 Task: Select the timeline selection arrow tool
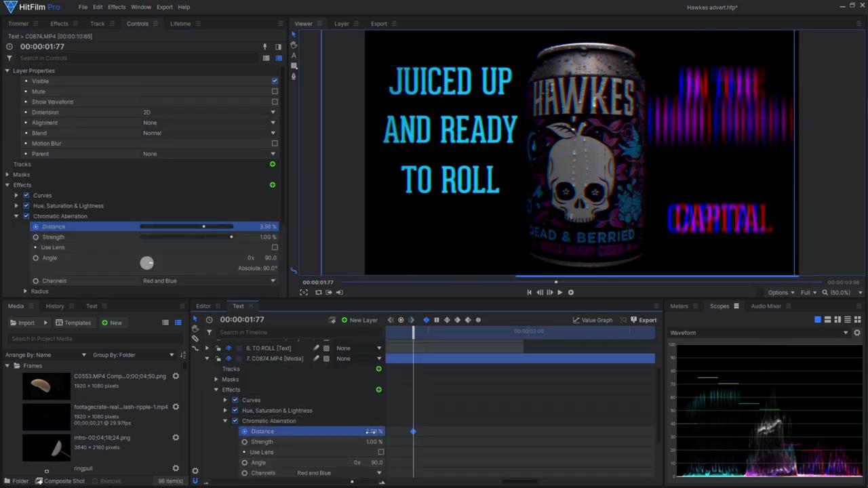click(x=195, y=319)
